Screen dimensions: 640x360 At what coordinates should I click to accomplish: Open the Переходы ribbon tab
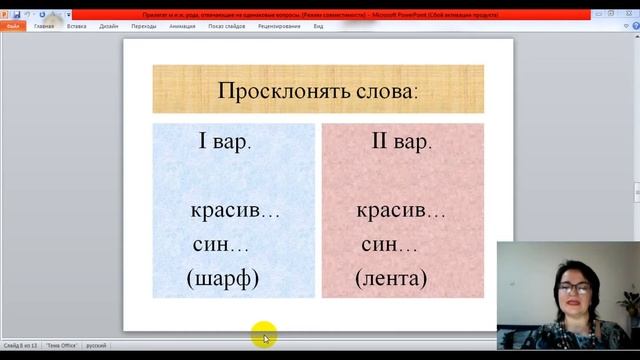click(x=144, y=26)
